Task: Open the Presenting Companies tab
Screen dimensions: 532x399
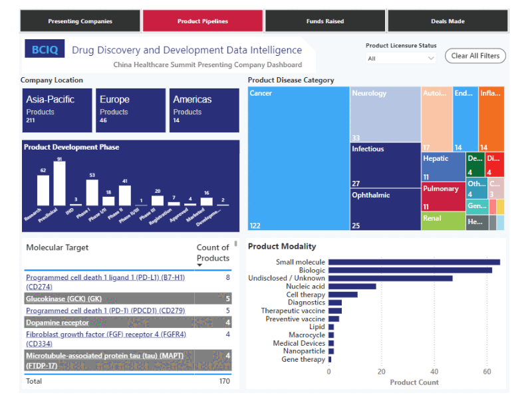Action: point(80,21)
